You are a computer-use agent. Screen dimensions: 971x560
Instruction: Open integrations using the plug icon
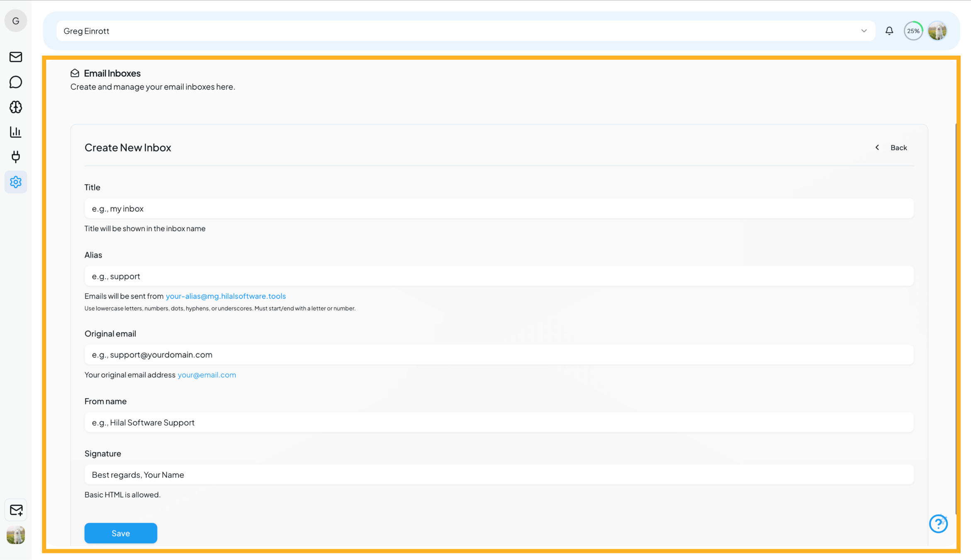(15, 157)
